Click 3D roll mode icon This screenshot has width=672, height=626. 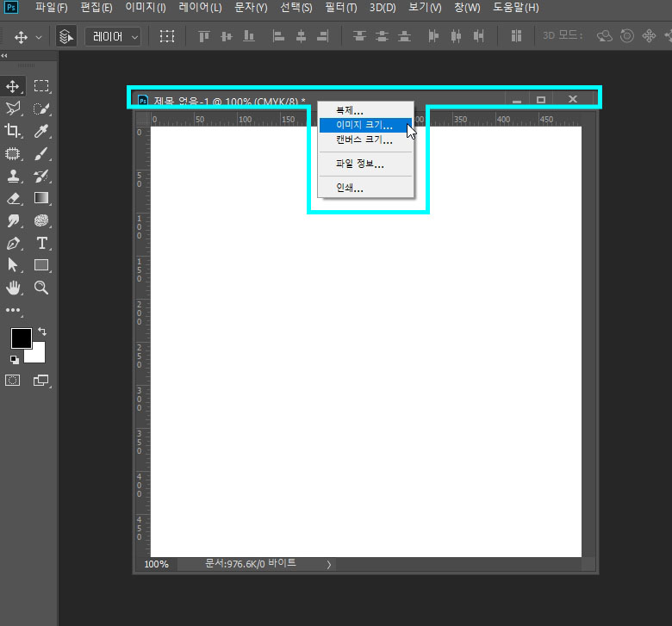click(x=627, y=36)
